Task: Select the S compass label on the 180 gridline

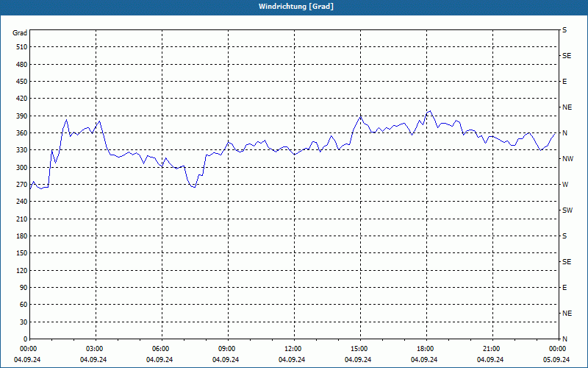Action: (x=564, y=236)
